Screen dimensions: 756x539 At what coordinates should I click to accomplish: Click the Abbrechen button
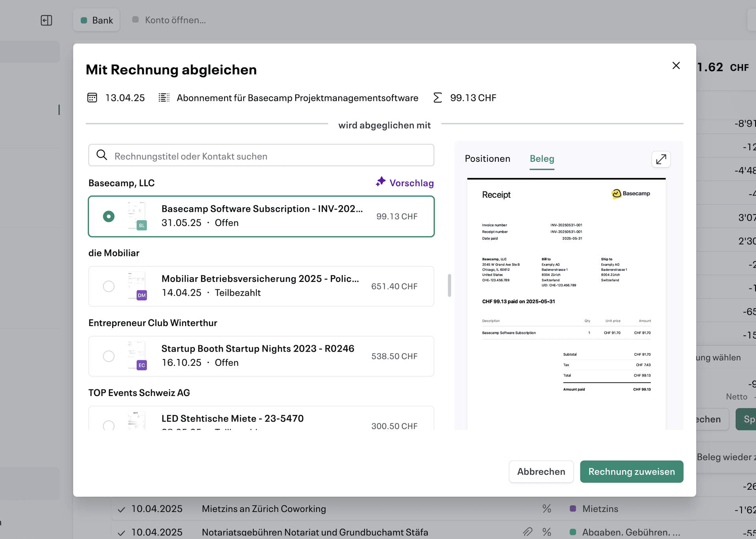click(x=541, y=471)
